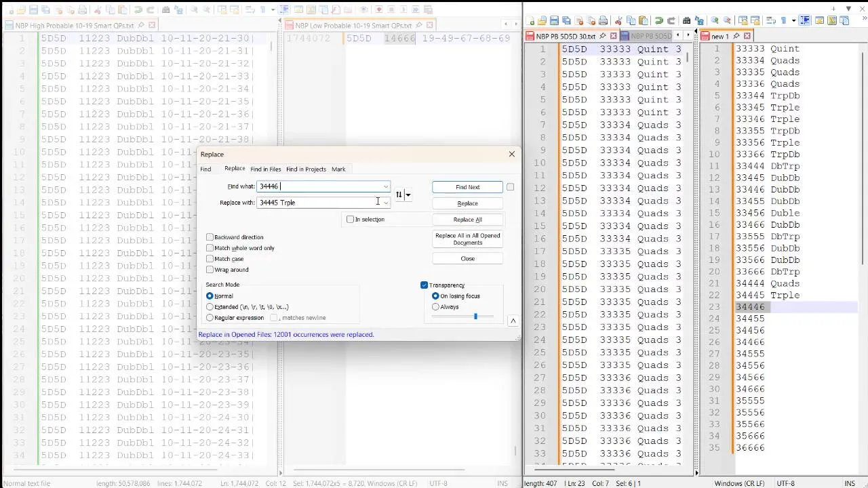This screenshot has width=868, height=488.
Task: Click Paste icon in right Notepad++ toolbar
Action: tap(644, 20)
